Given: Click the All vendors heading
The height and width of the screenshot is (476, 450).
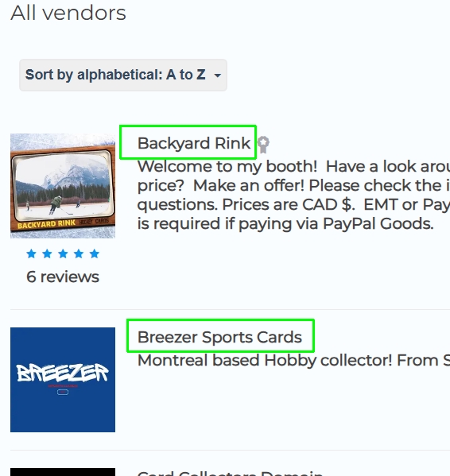Looking at the screenshot, I should (x=68, y=13).
